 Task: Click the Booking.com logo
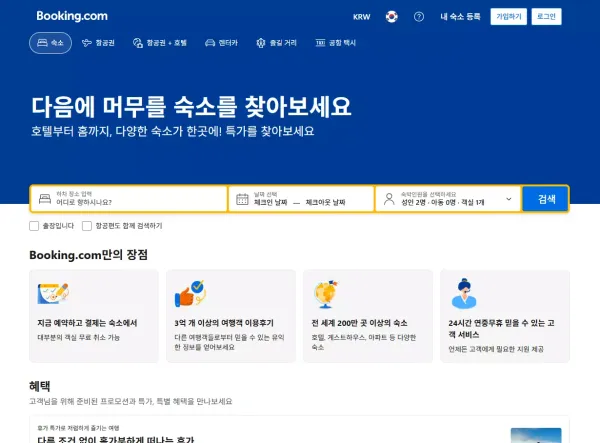(72, 16)
